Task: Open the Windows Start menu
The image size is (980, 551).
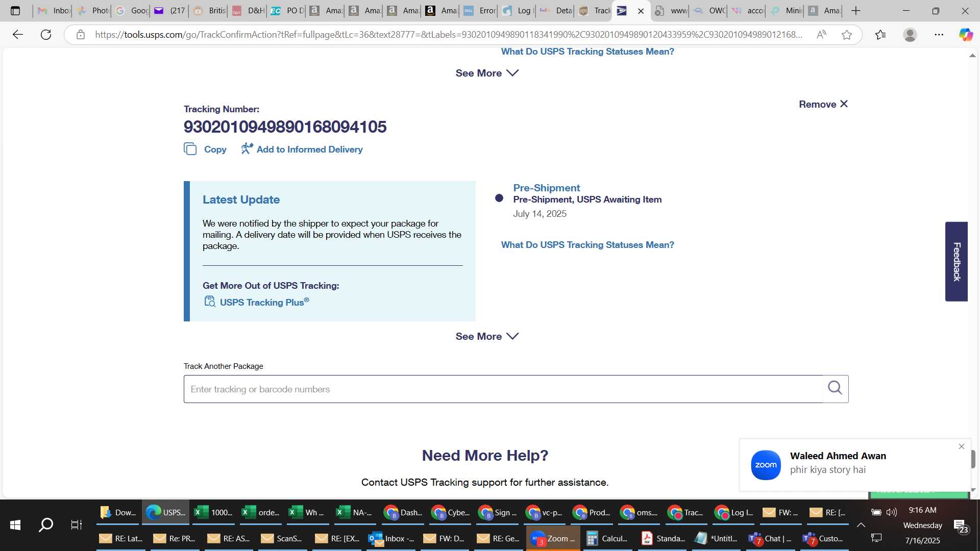Action: (15, 524)
